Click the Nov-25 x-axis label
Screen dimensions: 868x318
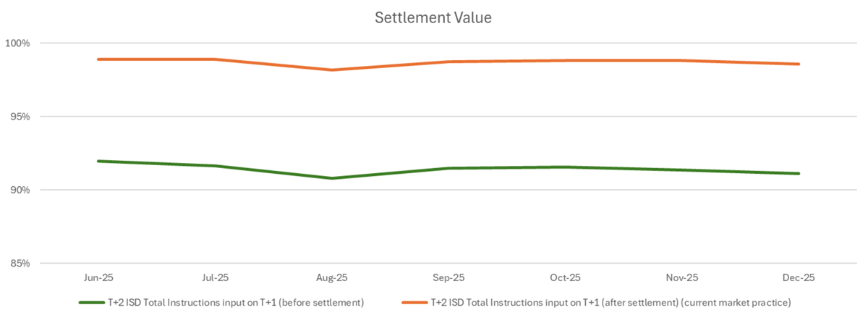(x=682, y=277)
